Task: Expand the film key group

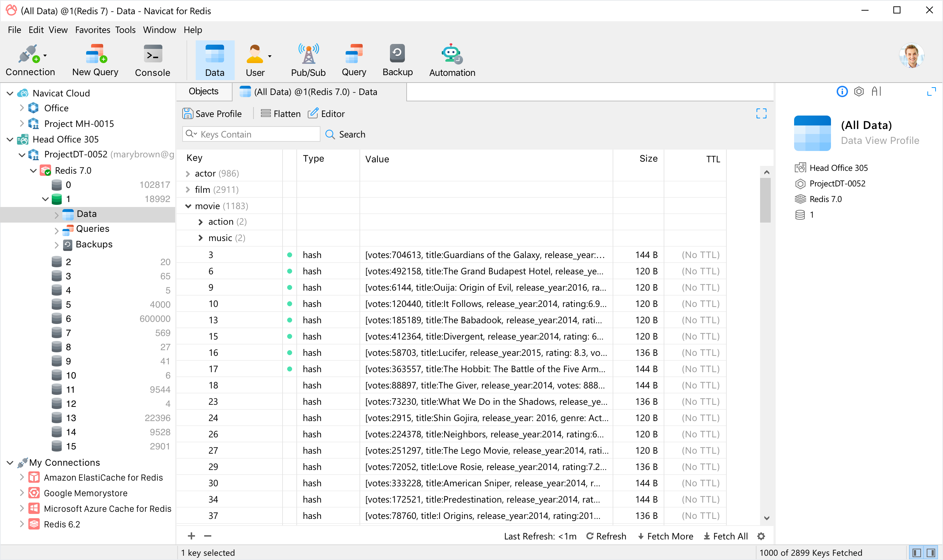Action: 188,190
